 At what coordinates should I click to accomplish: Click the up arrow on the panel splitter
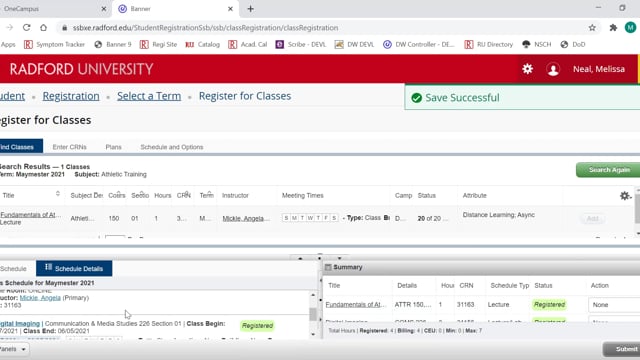click(300, 258)
